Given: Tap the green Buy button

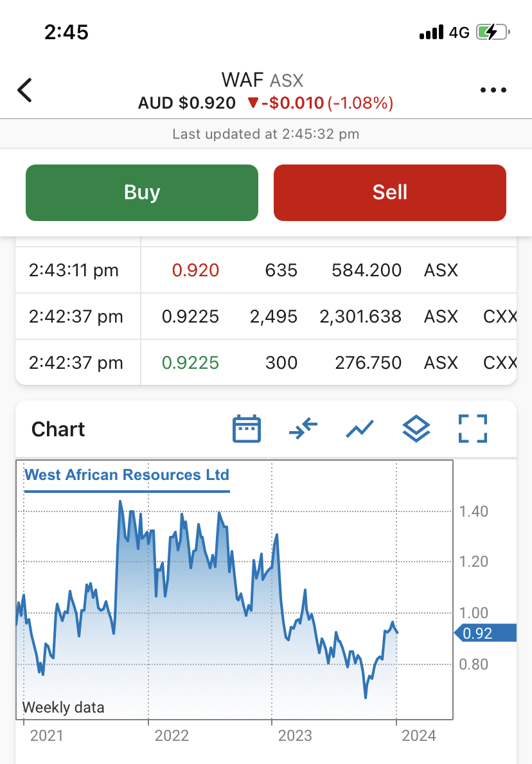Looking at the screenshot, I should [x=142, y=193].
